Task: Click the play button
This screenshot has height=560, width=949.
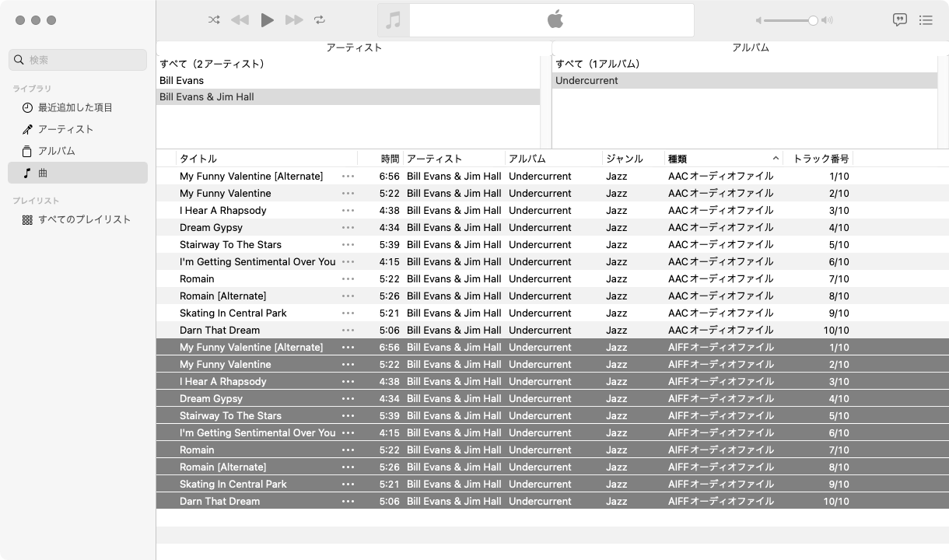Action: pos(267,20)
